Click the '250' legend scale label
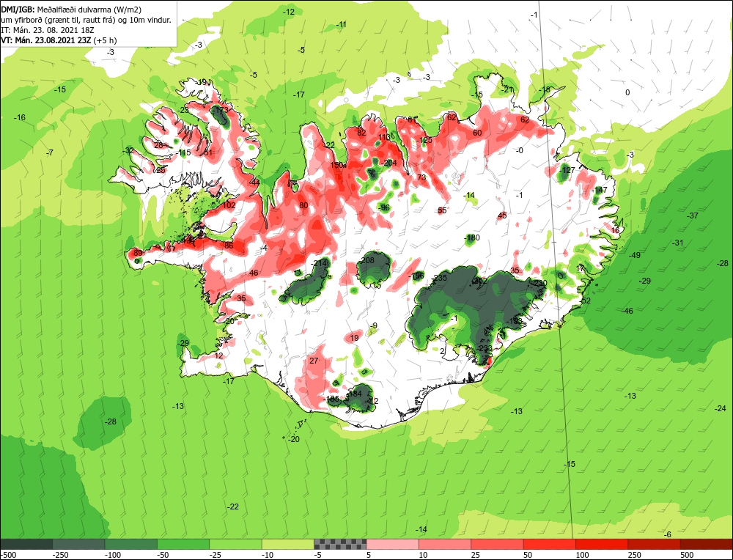 [x=634, y=555]
